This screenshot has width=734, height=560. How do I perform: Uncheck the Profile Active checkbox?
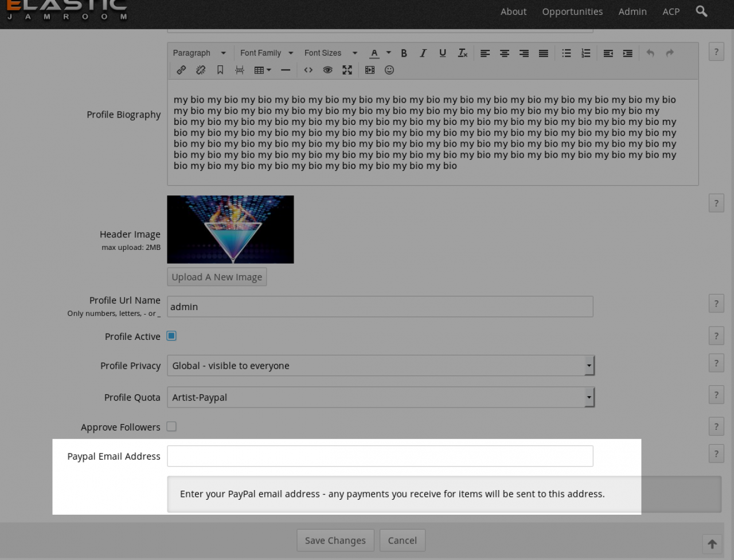[171, 336]
